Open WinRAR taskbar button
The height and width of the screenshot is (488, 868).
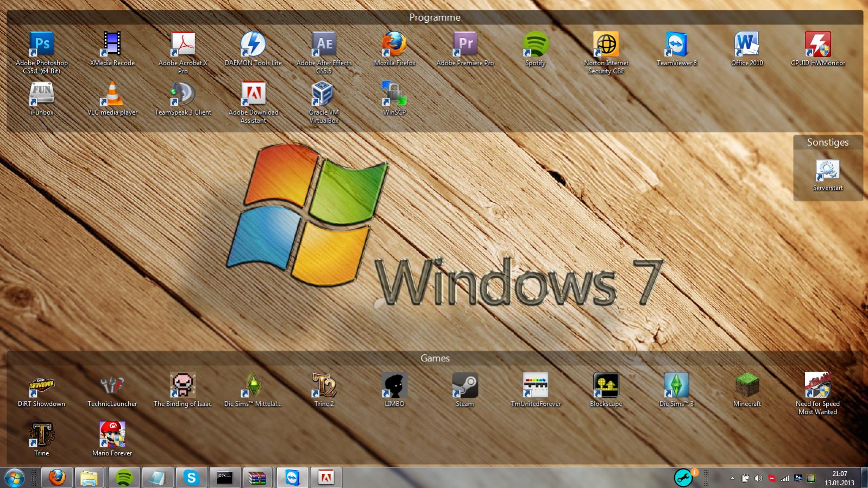pyautogui.click(x=259, y=478)
